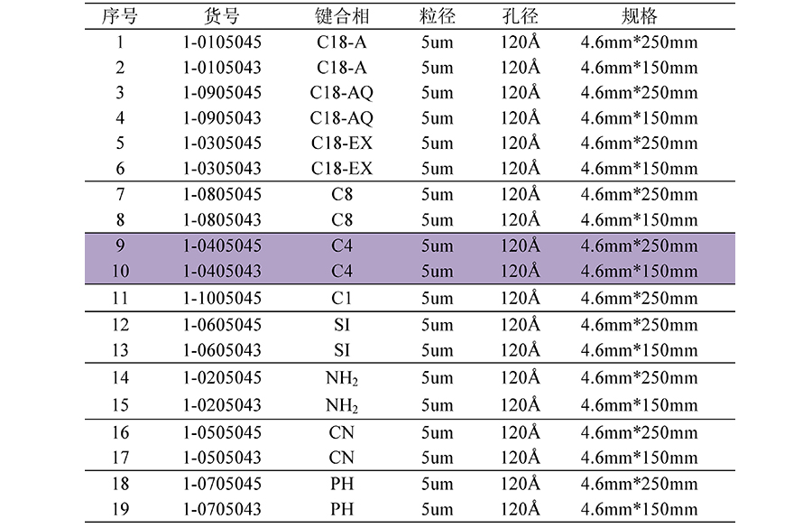Screen dimensions: 812x528
Task: Select the 孔径 column header
Action: [520, 15]
